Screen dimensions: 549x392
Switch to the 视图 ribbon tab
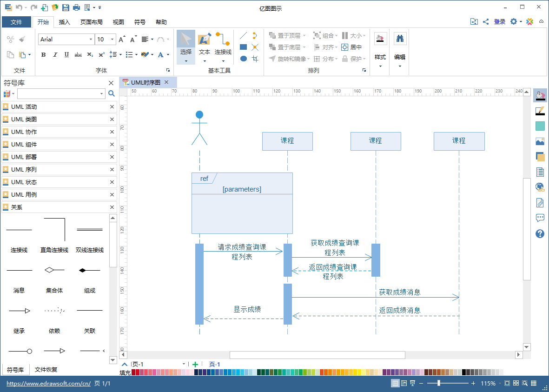coord(119,22)
